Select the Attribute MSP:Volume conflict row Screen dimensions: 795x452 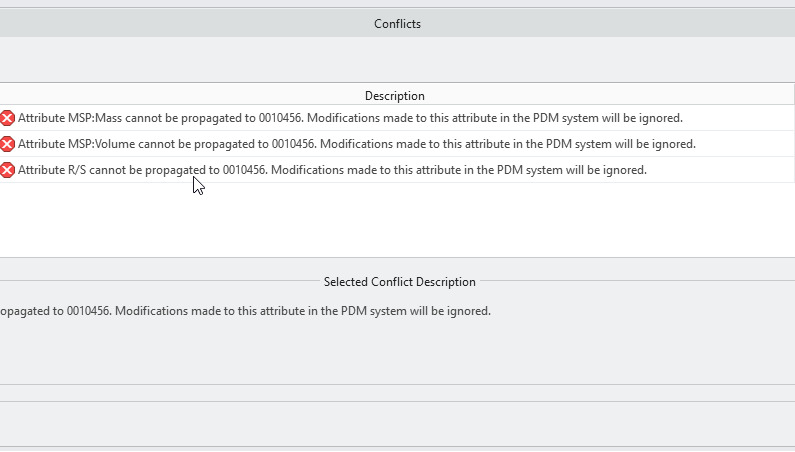(356, 144)
